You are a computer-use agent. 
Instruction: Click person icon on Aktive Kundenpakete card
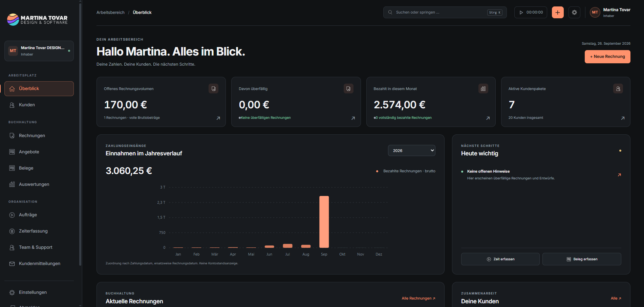[x=618, y=89]
